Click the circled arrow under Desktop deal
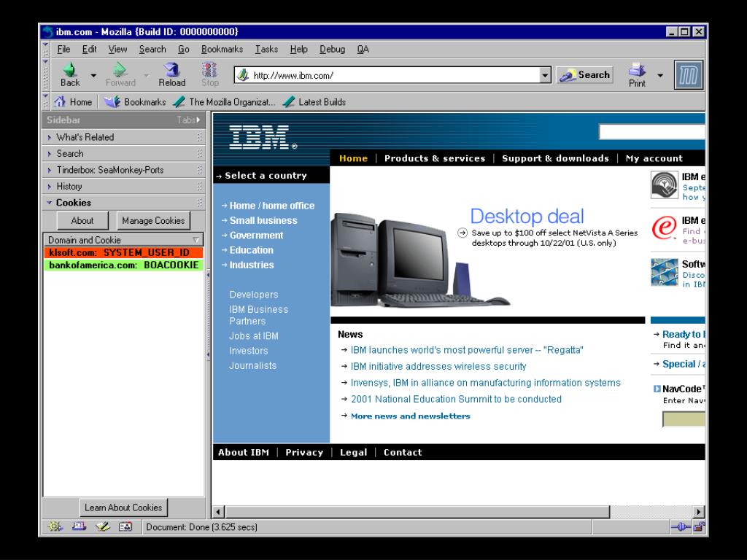Image resolution: width=747 pixels, height=560 pixels. point(462,233)
